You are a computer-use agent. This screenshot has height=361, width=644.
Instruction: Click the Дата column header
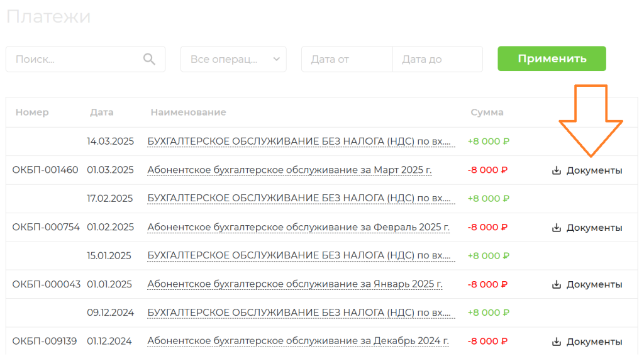click(101, 112)
